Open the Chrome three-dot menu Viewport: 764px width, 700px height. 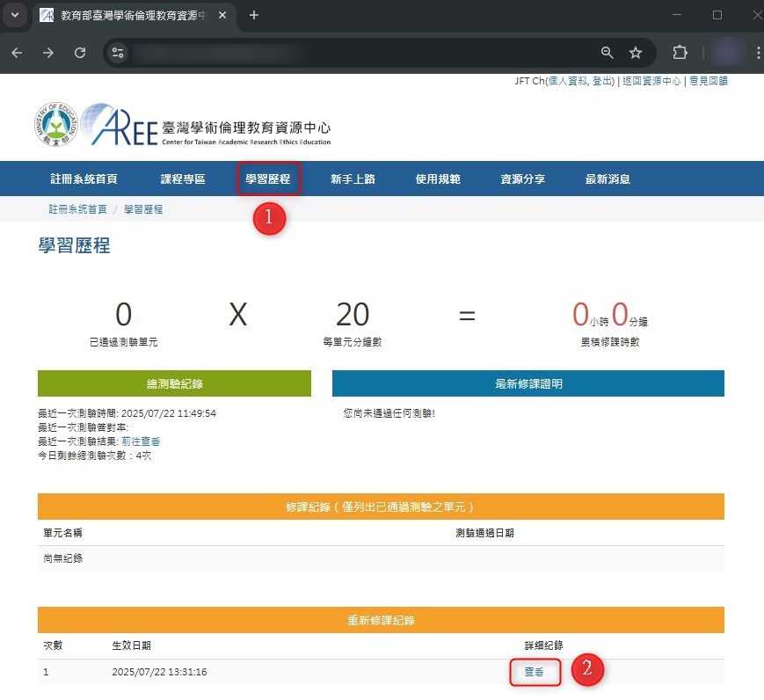coord(758,53)
